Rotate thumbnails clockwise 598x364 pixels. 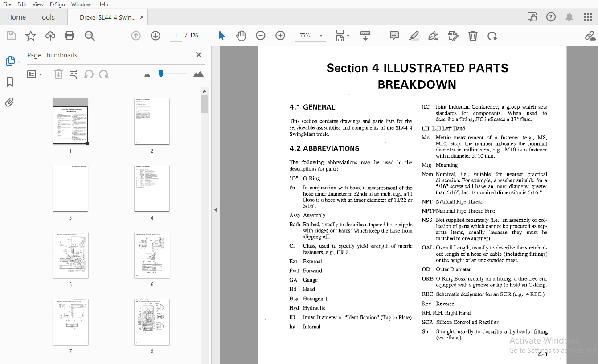tap(104, 74)
